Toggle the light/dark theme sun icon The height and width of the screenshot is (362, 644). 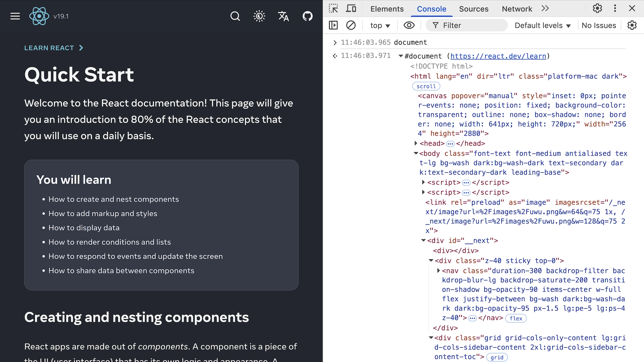point(259,16)
